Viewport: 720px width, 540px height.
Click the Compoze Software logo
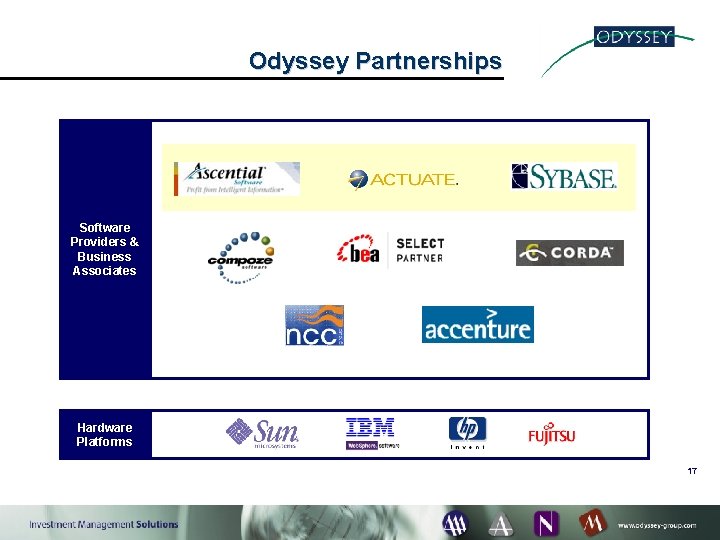(241, 258)
